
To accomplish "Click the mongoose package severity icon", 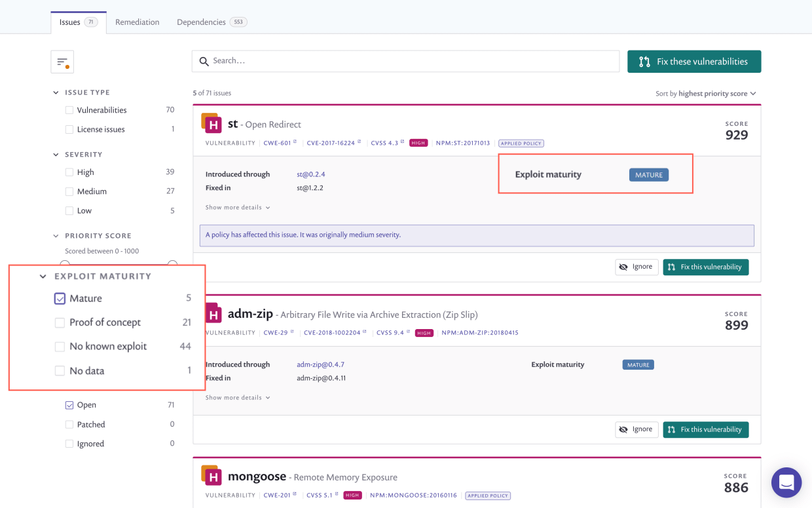I will pyautogui.click(x=211, y=476).
